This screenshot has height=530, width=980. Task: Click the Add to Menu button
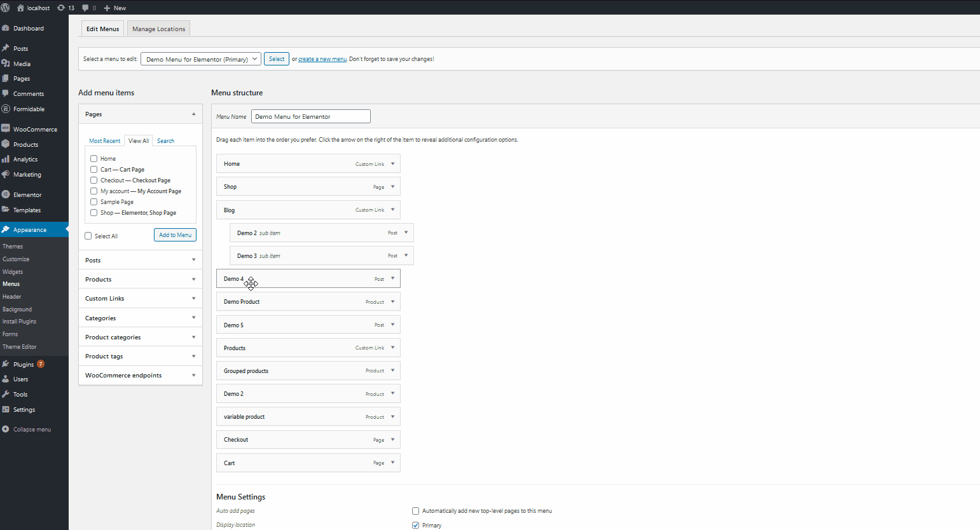tap(175, 235)
